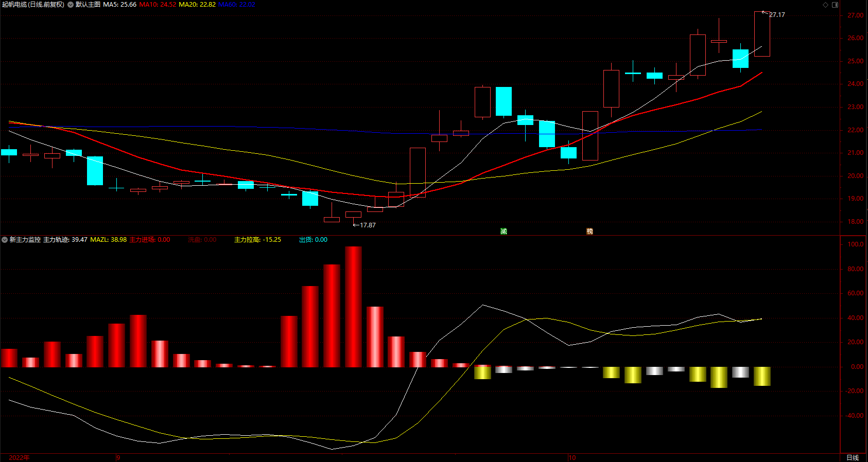Click the tallest red bar in indicator panel
Image resolution: width=868 pixels, height=462 pixels.
click(x=353, y=307)
